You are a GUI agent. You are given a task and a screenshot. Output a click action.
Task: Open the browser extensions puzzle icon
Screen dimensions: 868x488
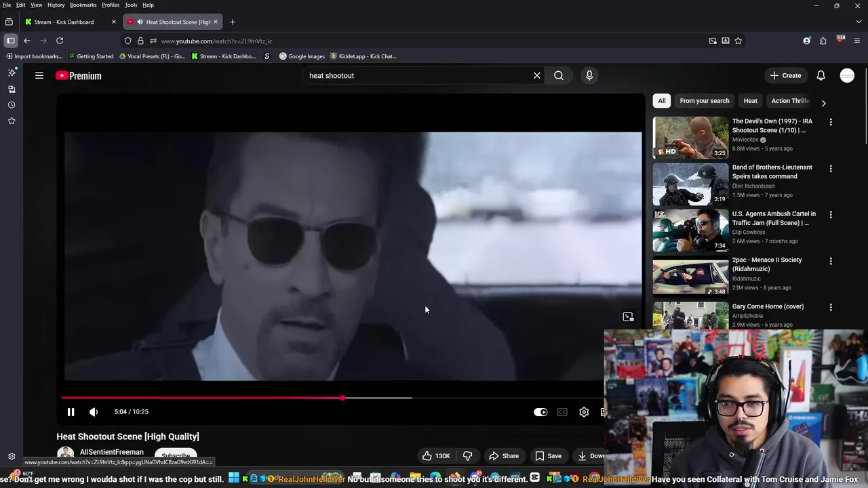click(x=823, y=41)
